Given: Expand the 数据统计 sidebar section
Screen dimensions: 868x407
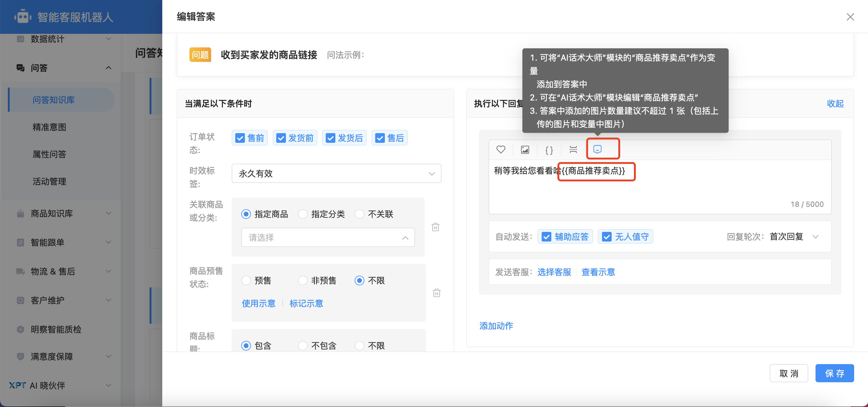Looking at the screenshot, I should coord(109,39).
